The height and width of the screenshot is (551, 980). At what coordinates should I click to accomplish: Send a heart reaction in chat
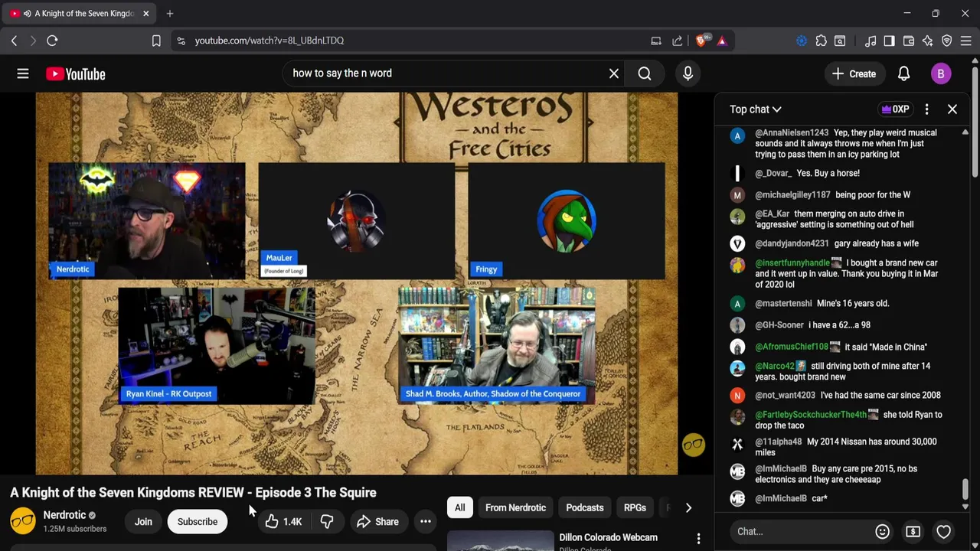pyautogui.click(x=943, y=531)
